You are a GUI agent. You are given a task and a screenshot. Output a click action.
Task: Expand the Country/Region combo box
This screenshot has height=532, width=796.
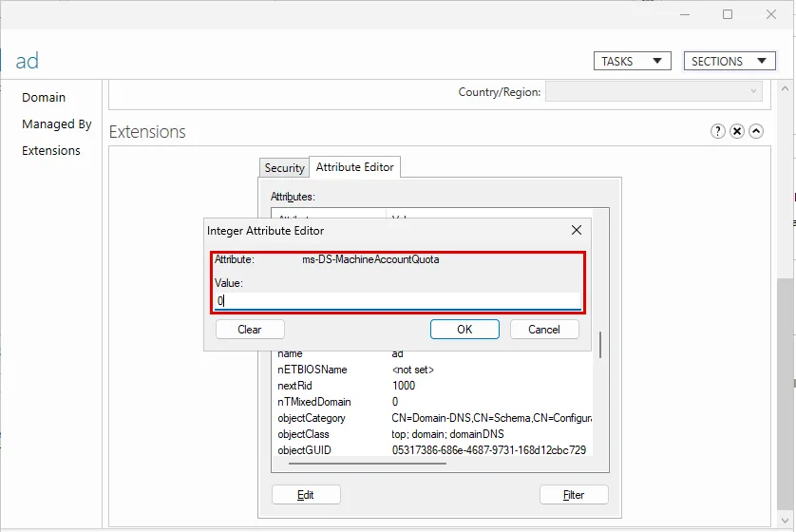click(654, 91)
